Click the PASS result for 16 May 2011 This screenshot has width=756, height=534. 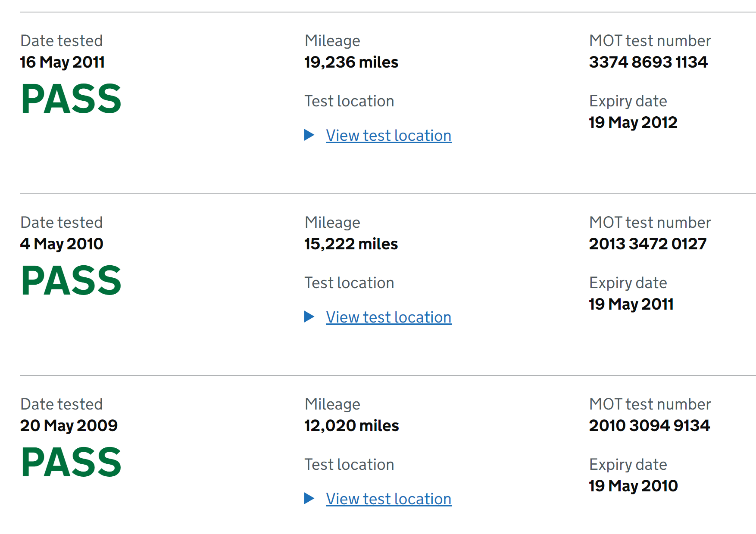tap(71, 99)
